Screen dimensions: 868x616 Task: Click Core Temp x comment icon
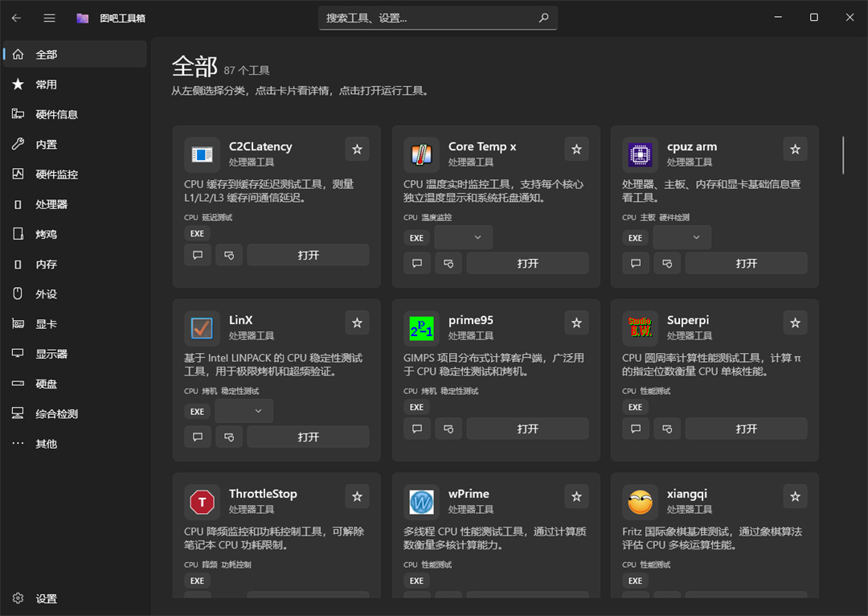tap(417, 263)
